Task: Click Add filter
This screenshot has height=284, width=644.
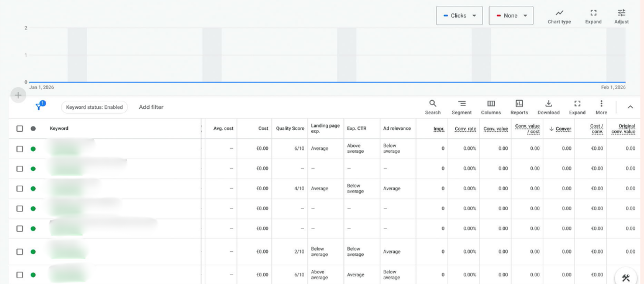Action: tap(151, 107)
